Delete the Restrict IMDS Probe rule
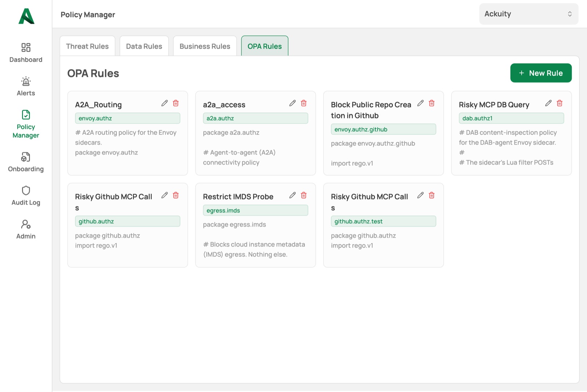Screen dimensions: 587x392 pyautogui.click(x=304, y=195)
